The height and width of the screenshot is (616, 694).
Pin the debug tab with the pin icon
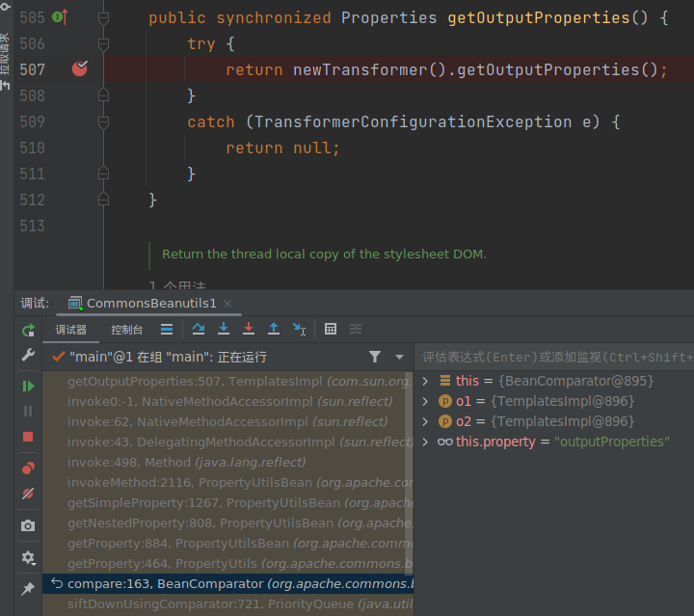[x=28, y=588]
